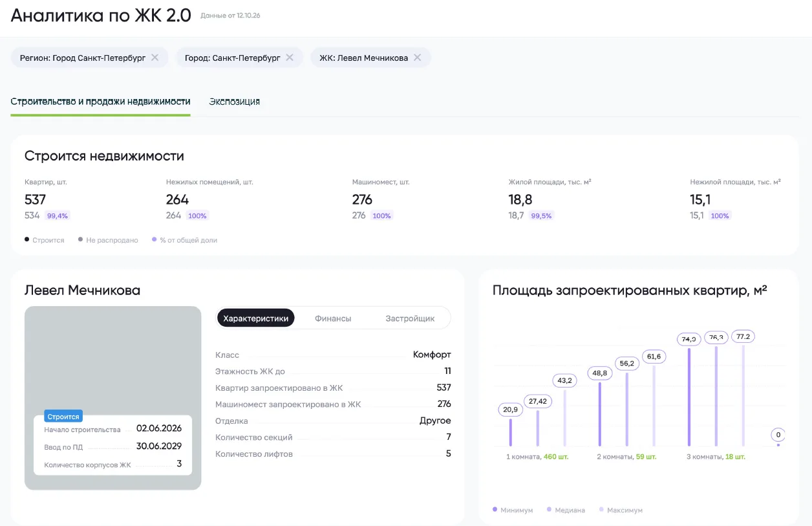This screenshot has width=812, height=526.
Task: Click the 61,6 bar value label
Action: click(x=654, y=356)
